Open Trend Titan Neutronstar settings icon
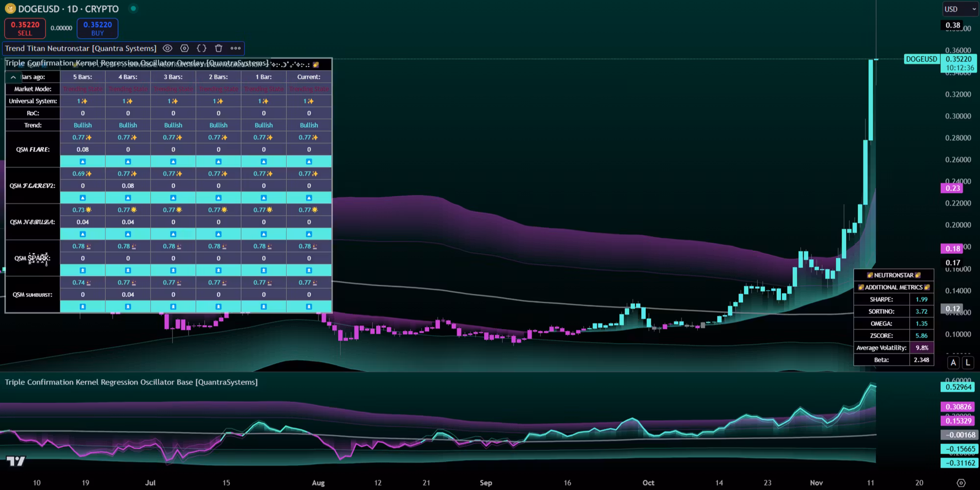 coord(185,48)
